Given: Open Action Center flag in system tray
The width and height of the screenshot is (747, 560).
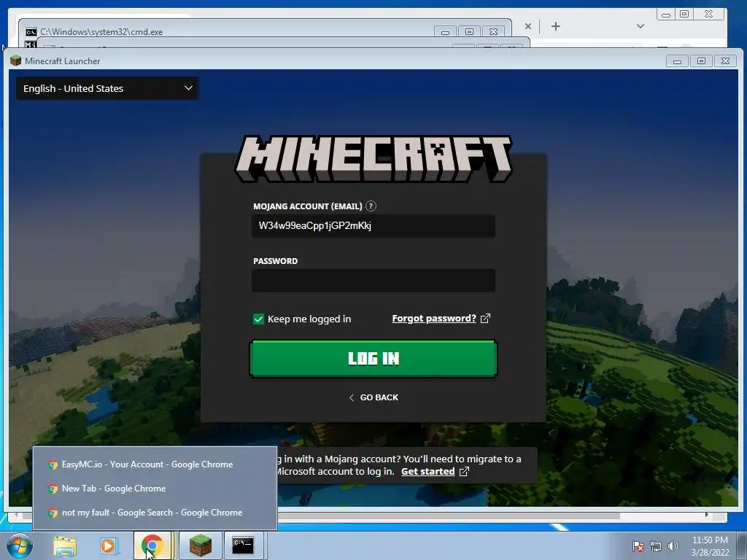Looking at the screenshot, I should point(638,546).
